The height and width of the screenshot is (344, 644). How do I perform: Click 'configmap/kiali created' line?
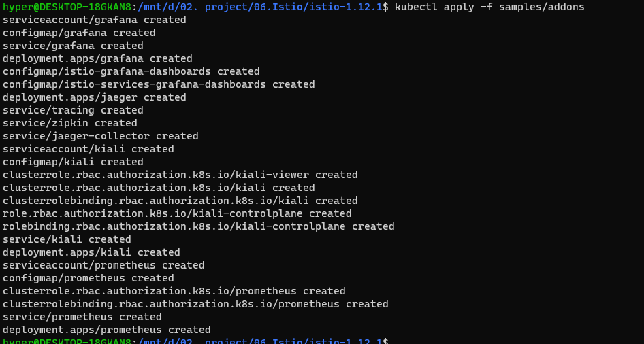coord(73,162)
